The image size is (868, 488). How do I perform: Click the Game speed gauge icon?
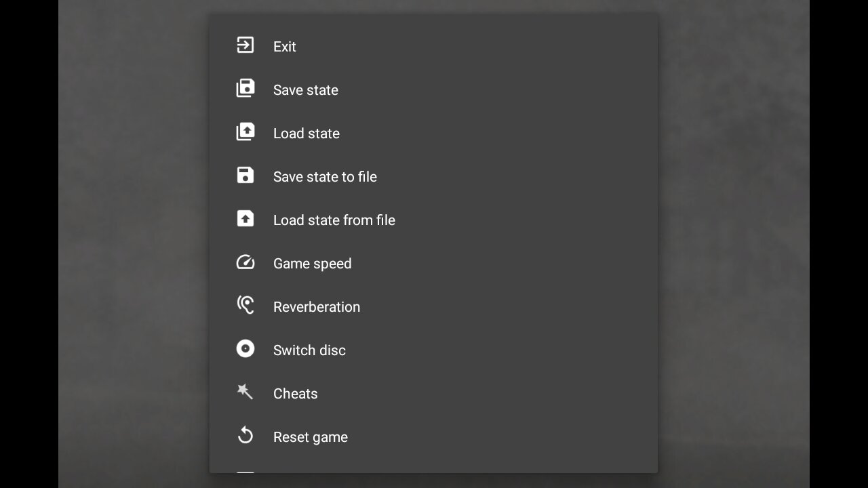(x=245, y=262)
